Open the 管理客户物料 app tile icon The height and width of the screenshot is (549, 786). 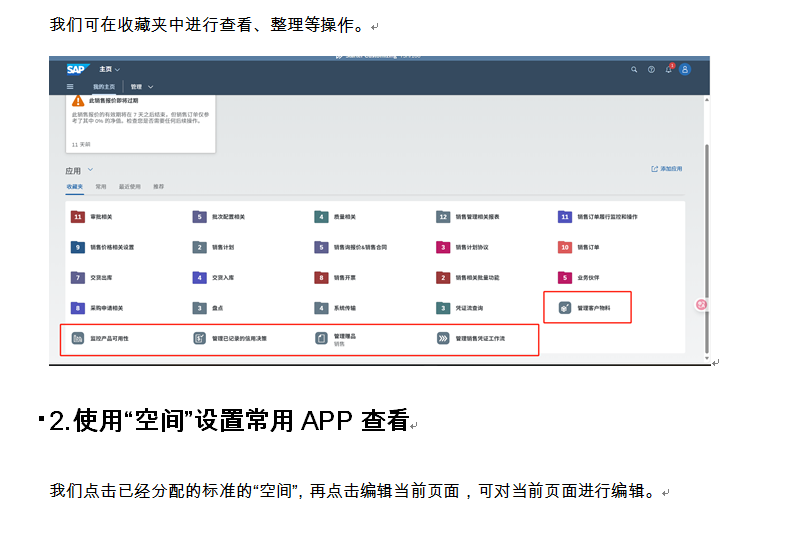[x=565, y=308]
